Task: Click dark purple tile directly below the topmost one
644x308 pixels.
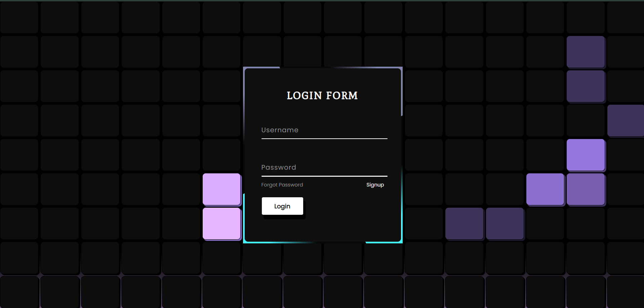Action: tap(585, 86)
